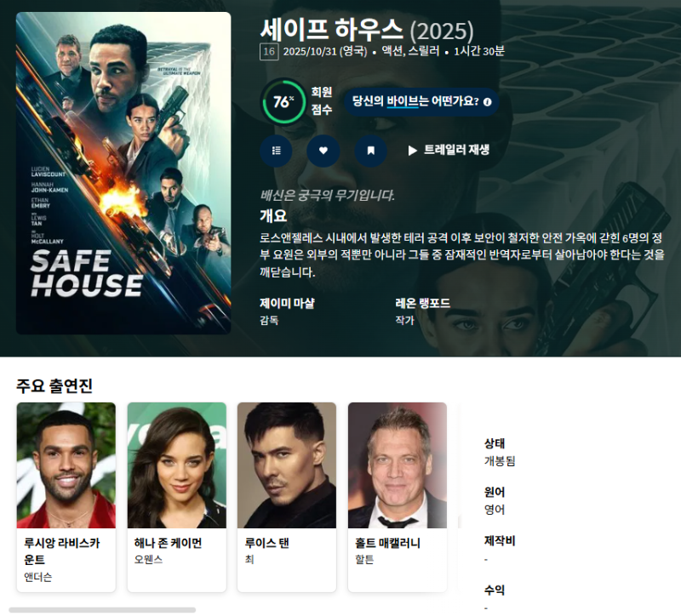
Task: Open the Safe House poster image
Action: click(x=123, y=173)
